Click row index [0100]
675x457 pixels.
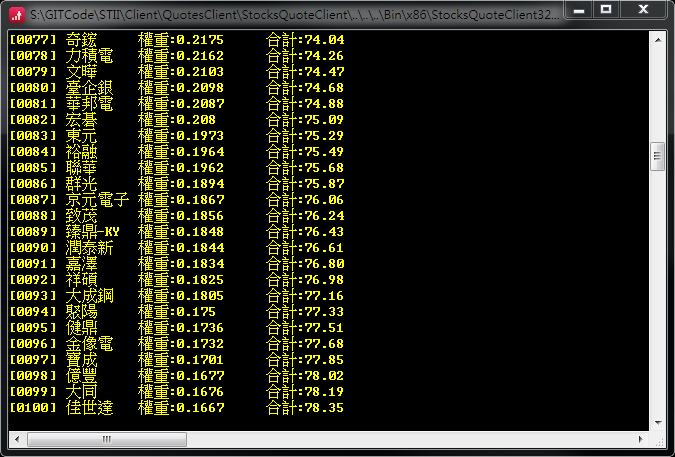(33, 408)
